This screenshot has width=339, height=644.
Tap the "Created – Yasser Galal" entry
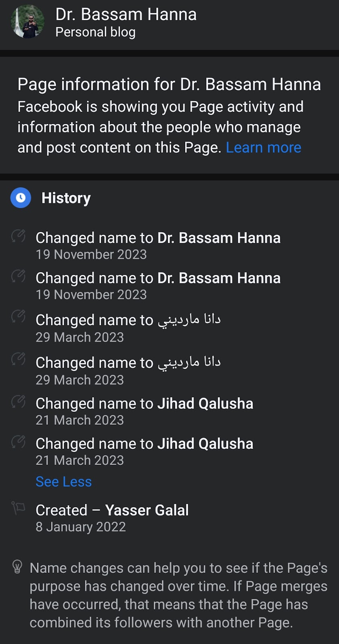[x=112, y=510]
